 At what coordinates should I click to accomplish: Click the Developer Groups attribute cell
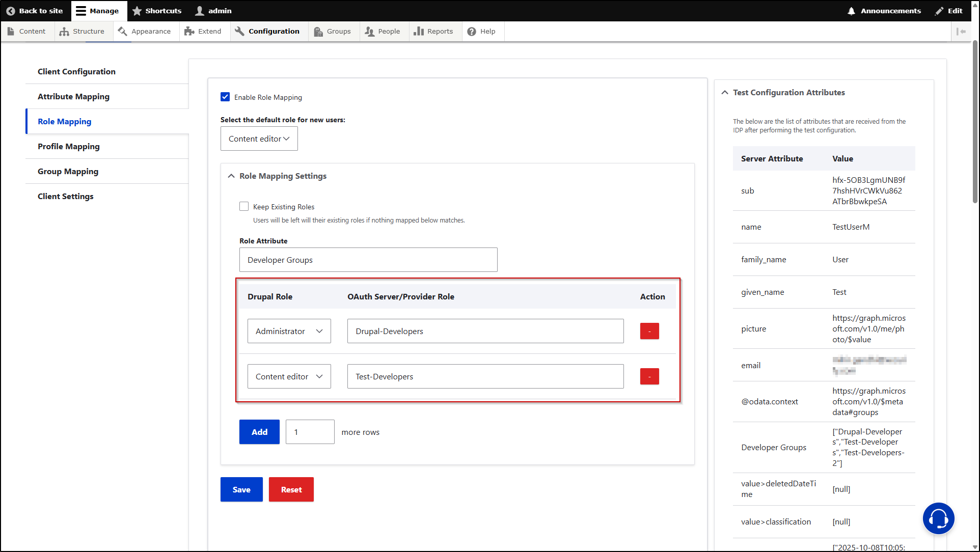(774, 447)
